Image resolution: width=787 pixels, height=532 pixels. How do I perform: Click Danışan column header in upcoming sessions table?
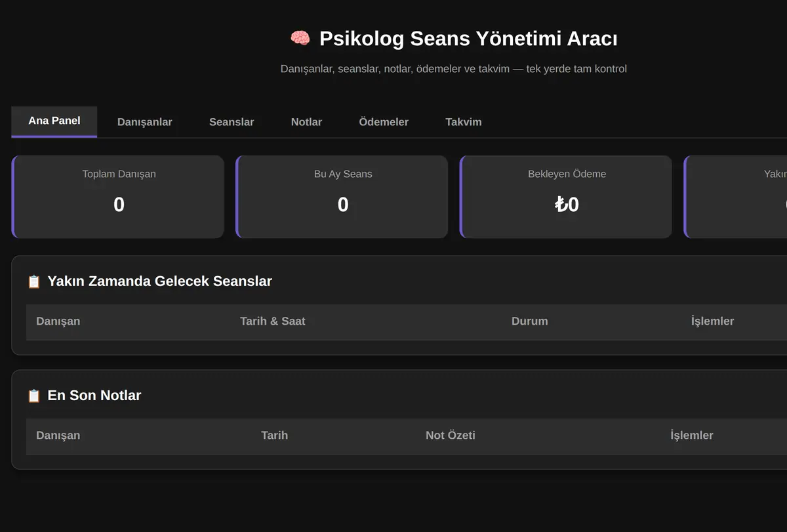(58, 321)
